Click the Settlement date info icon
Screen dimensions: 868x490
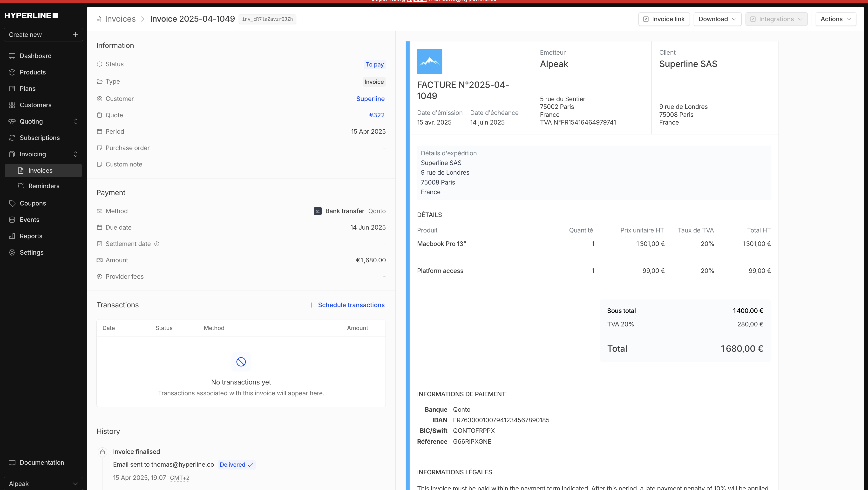(x=157, y=244)
